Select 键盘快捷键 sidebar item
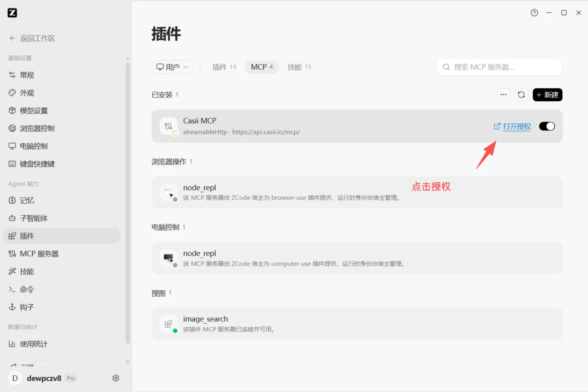 [62, 164]
